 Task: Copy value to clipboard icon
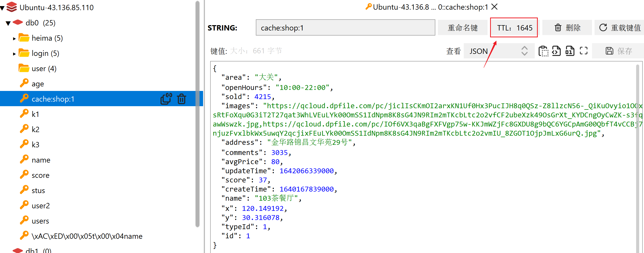pos(543,51)
